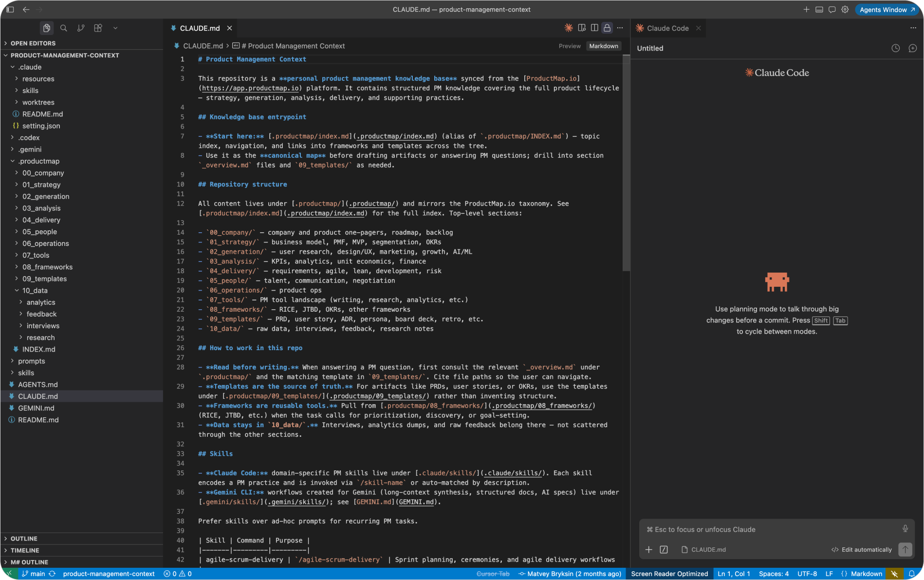
Task: Collapse the 10_data folder
Action: 81,291
